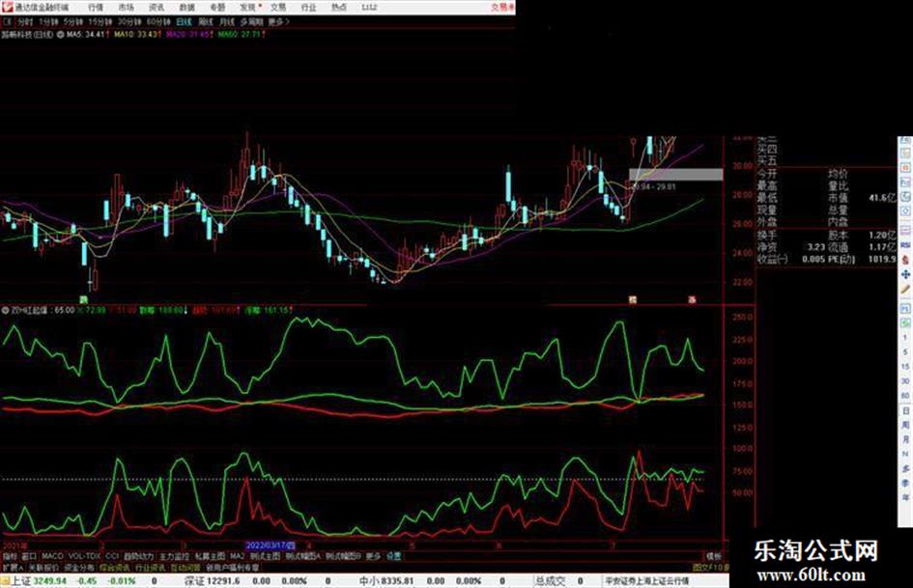
Task: Click the gray price range label box
Action: tap(676, 174)
